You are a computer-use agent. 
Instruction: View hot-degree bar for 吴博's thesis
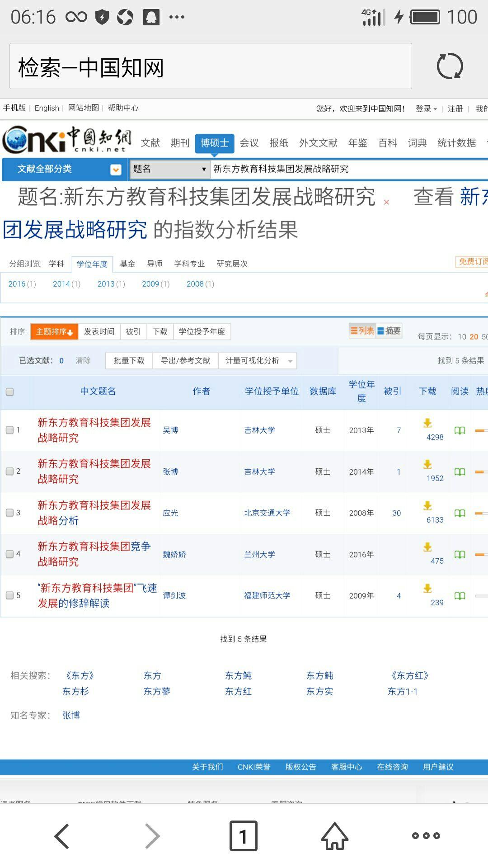[x=481, y=431]
